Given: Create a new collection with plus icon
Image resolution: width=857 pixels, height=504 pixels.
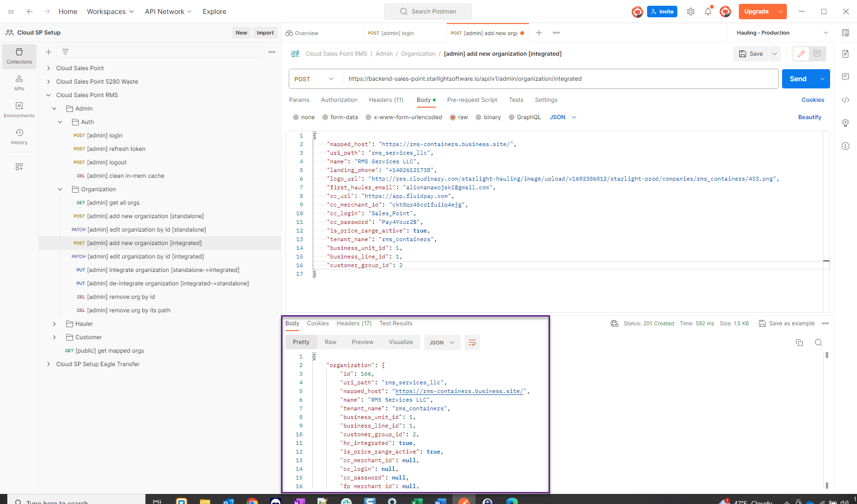Looking at the screenshot, I should 49,52.
